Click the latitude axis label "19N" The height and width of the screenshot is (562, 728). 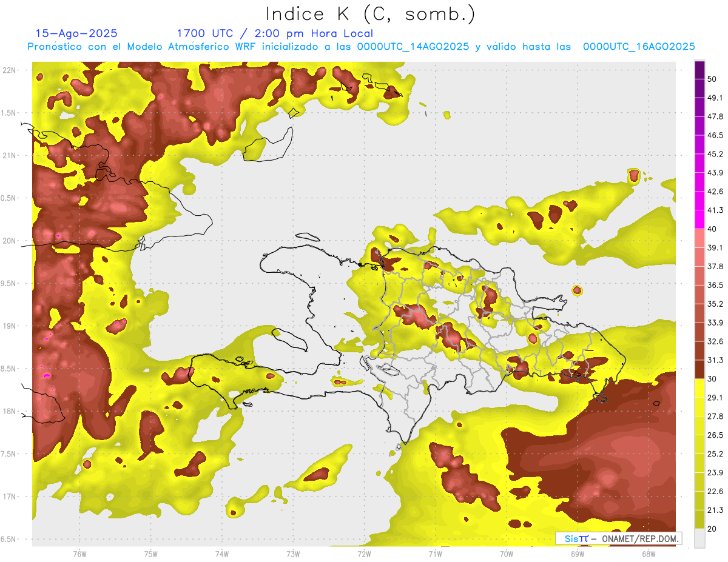pyautogui.click(x=9, y=326)
